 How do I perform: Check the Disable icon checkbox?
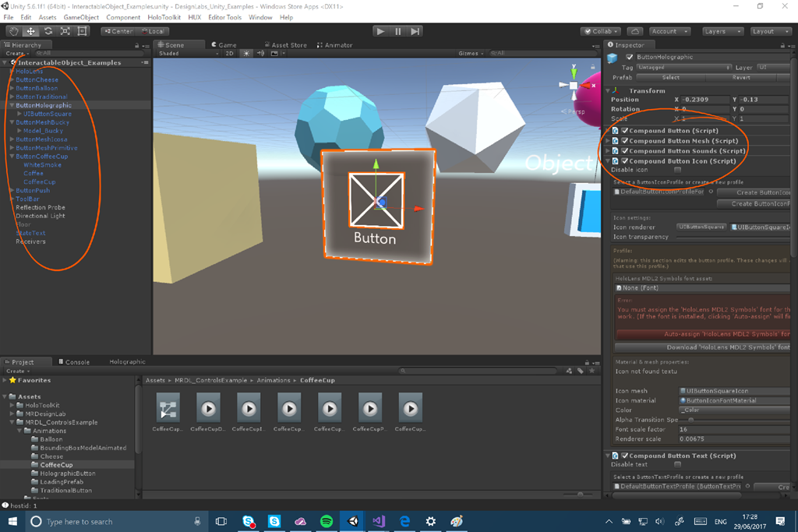pos(677,170)
